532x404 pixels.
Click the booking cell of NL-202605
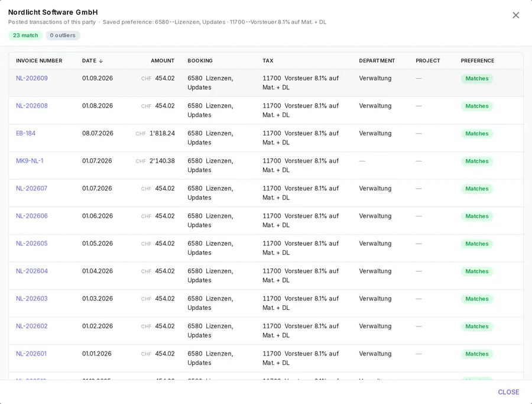(x=210, y=248)
